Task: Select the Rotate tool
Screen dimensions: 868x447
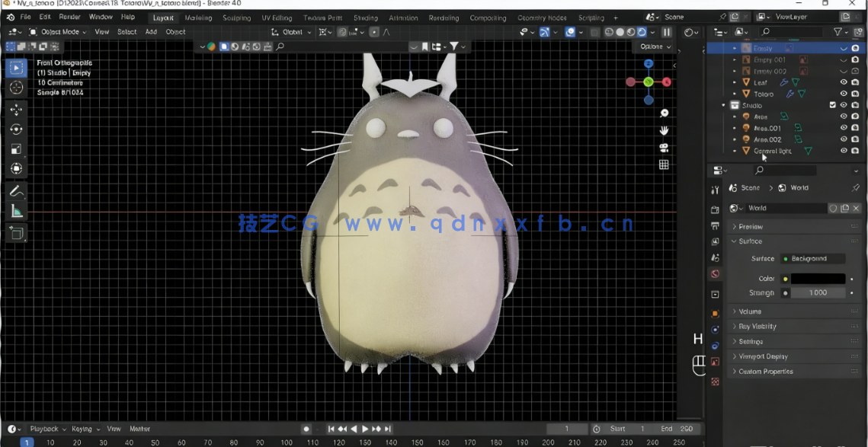Action: (15, 126)
